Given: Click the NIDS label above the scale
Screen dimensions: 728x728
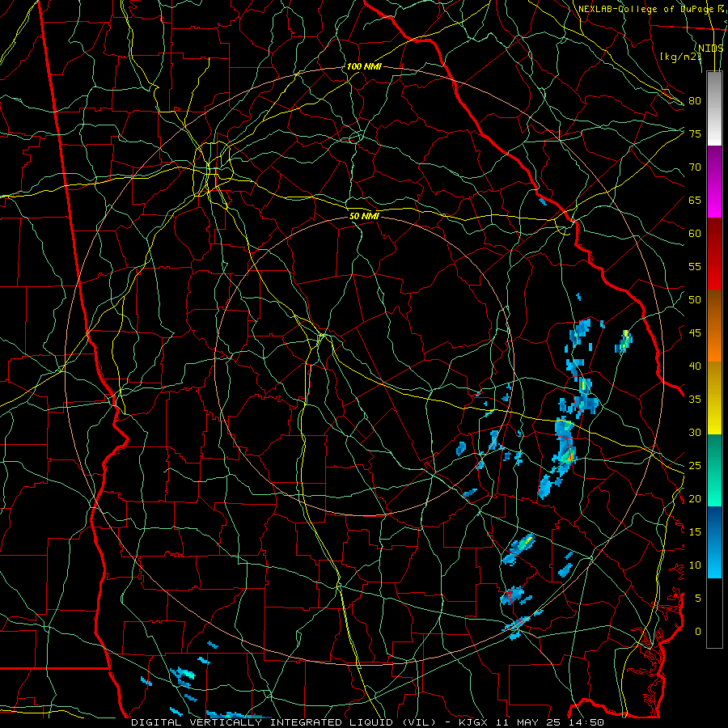Looking at the screenshot, I should (711, 49).
